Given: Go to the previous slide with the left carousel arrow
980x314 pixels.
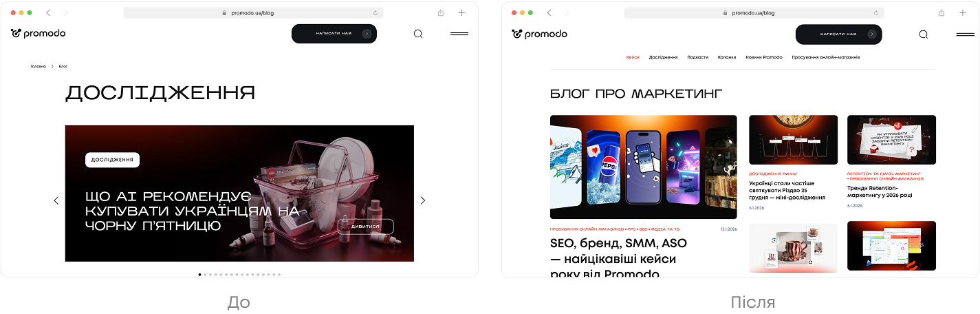Looking at the screenshot, I should tap(56, 200).
